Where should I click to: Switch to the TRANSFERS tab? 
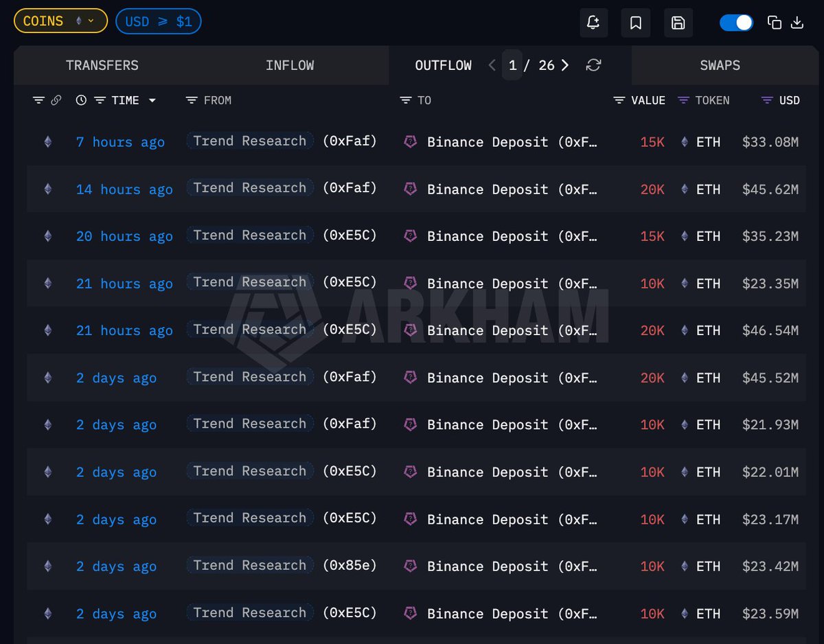102,65
